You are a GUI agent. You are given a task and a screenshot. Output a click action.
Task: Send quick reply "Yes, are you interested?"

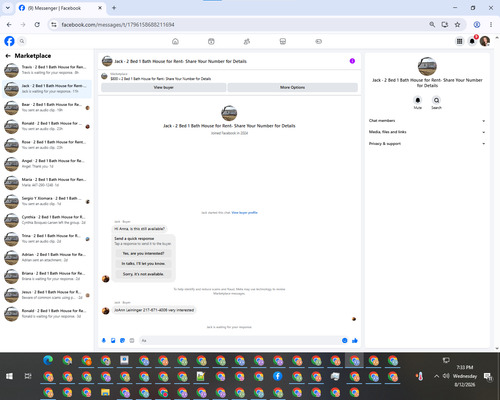tap(143, 253)
